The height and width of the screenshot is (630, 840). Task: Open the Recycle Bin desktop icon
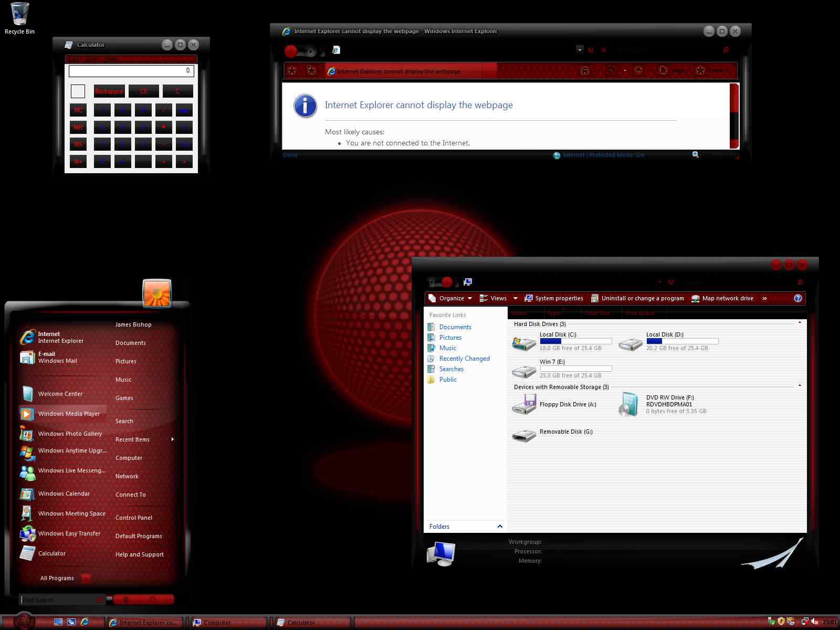19,18
